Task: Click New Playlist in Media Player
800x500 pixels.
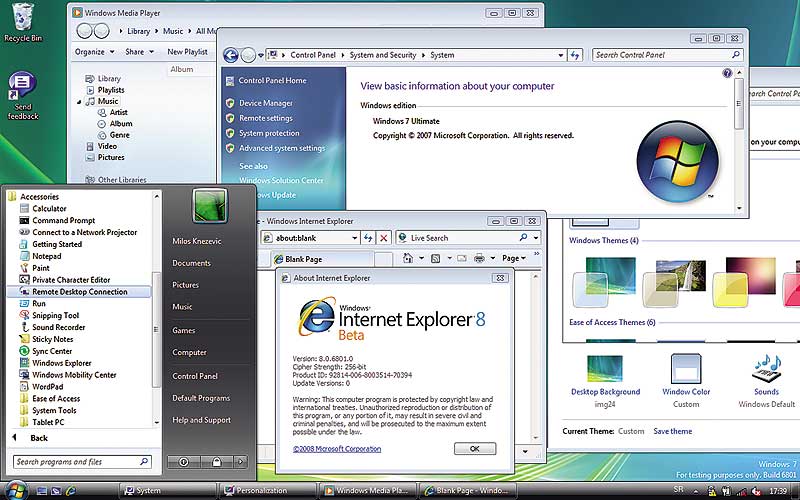Action: [x=187, y=52]
